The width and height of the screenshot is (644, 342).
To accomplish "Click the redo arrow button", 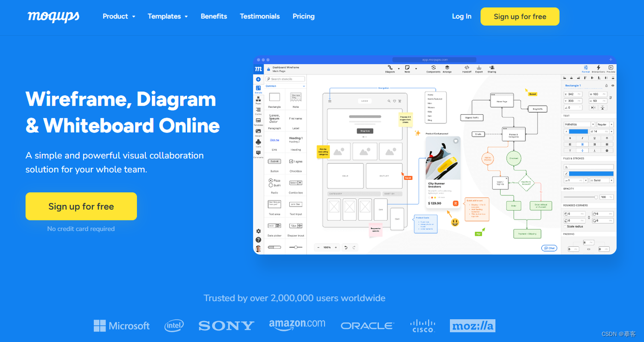I will 354,247.
